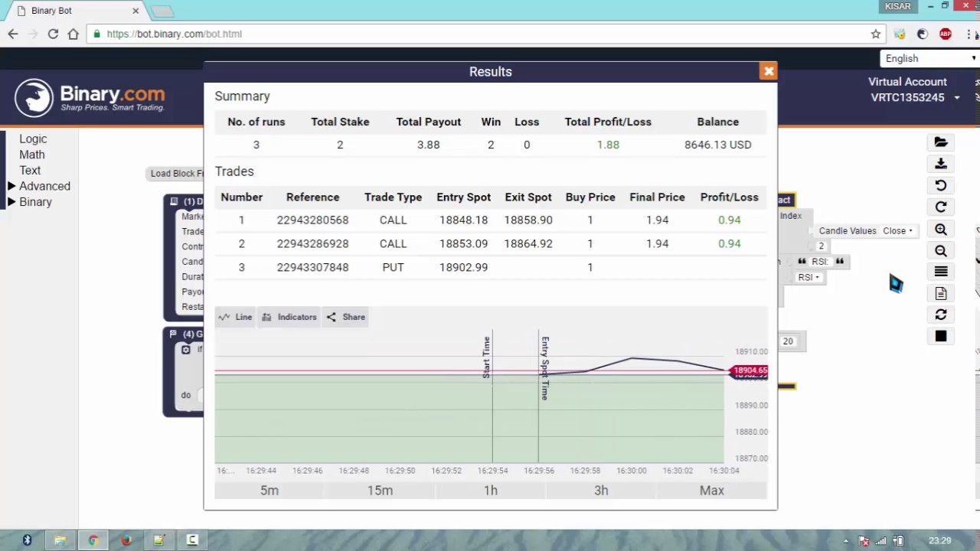Screen dimensions: 980x551
Task: Set chart timeframe to 5m
Action: (269, 491)
